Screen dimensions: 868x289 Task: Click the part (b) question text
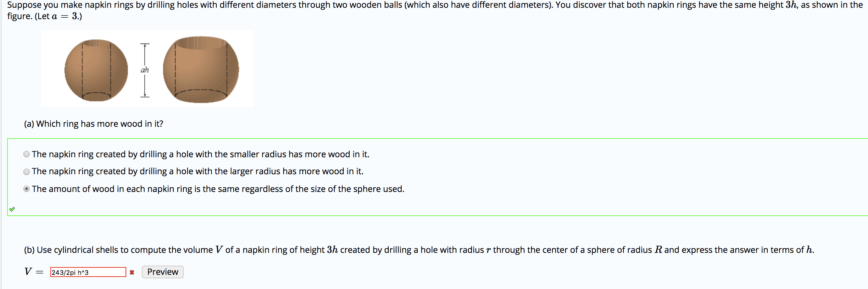[248, 249]
